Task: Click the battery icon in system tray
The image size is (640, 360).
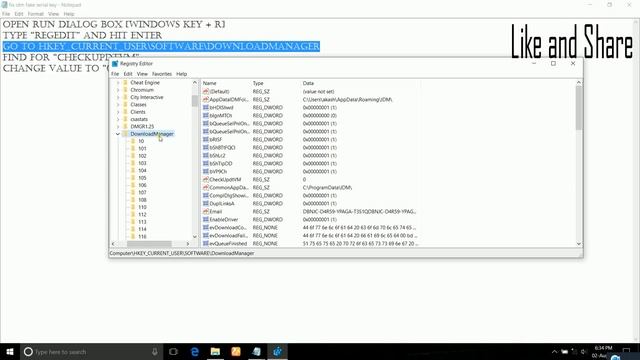Action: 564,351
